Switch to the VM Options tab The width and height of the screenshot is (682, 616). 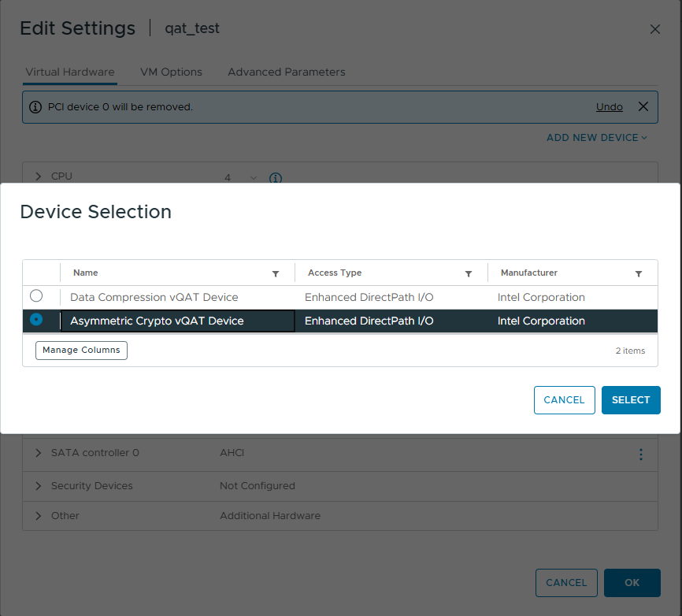(171, 72)
